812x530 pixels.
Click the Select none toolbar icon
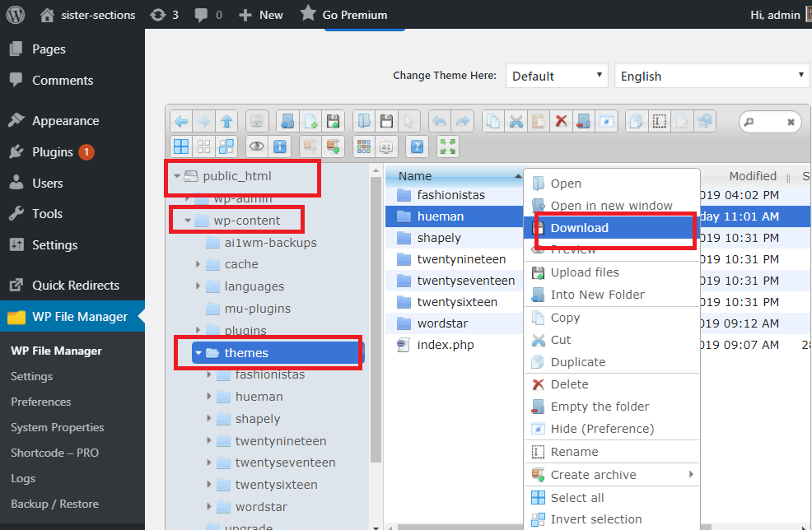coord(204,146)
